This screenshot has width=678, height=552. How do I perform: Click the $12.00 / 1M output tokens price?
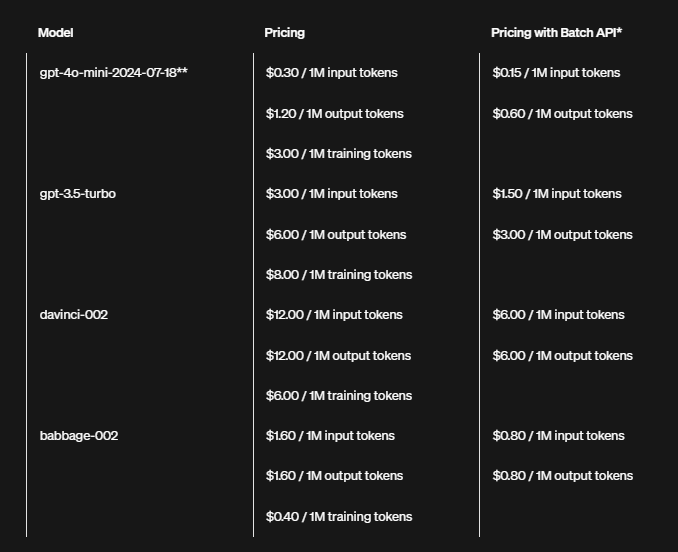point(338,356)
